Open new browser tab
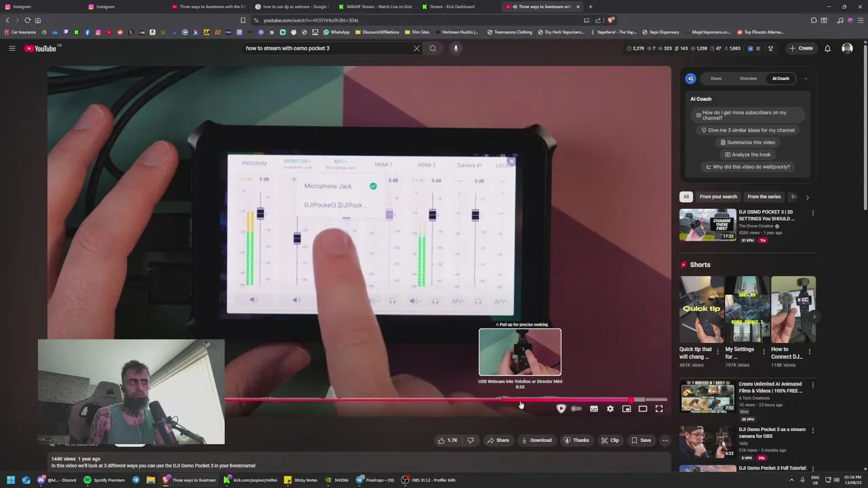Screen dimensions: 868x488 tap(590, 7)
